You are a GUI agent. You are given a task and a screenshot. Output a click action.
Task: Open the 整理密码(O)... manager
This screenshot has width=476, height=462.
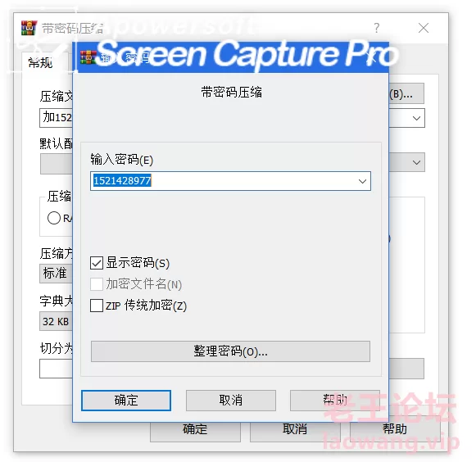pyautogui.click(x=230, y=351)
